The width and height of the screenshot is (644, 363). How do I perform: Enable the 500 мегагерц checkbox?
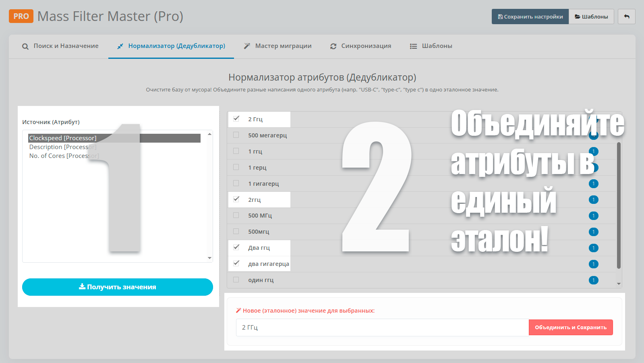[x=236, y=135]
